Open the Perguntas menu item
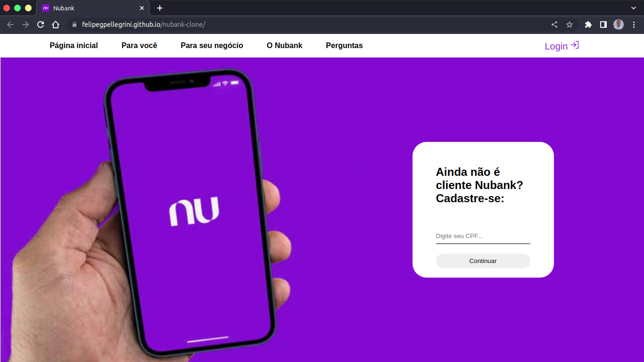The height and width of the screenshot is (362, 644). [x=344, y=45]
